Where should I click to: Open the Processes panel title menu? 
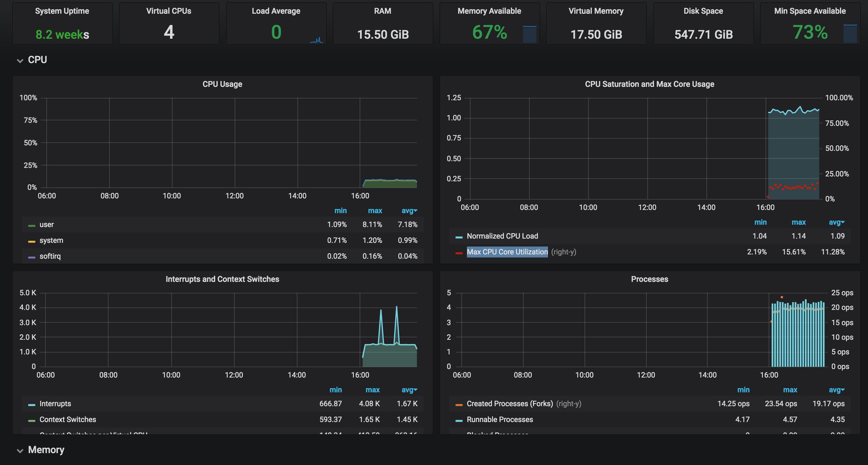pos(649,279)
